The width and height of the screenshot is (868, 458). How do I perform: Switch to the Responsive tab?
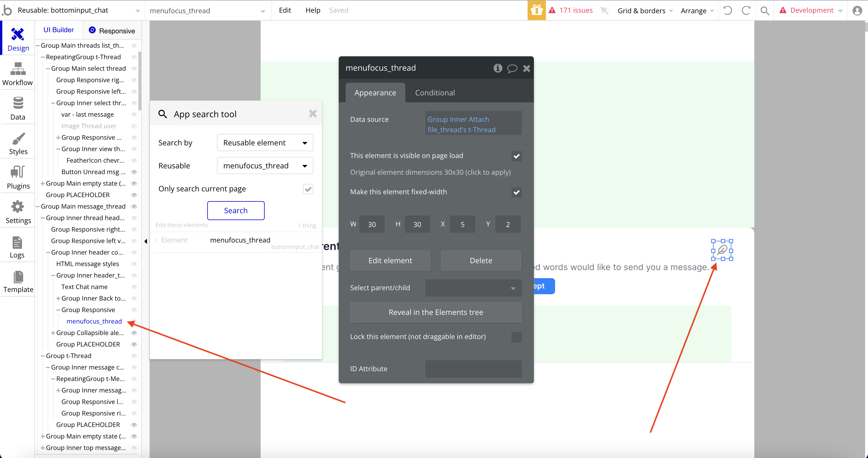click(112, 31)
